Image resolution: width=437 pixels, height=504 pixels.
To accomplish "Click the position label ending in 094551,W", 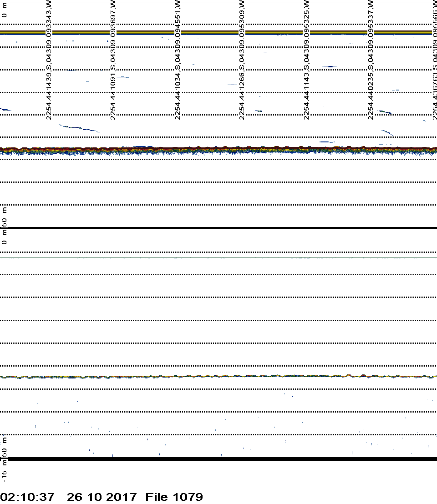I will [178, 59].
